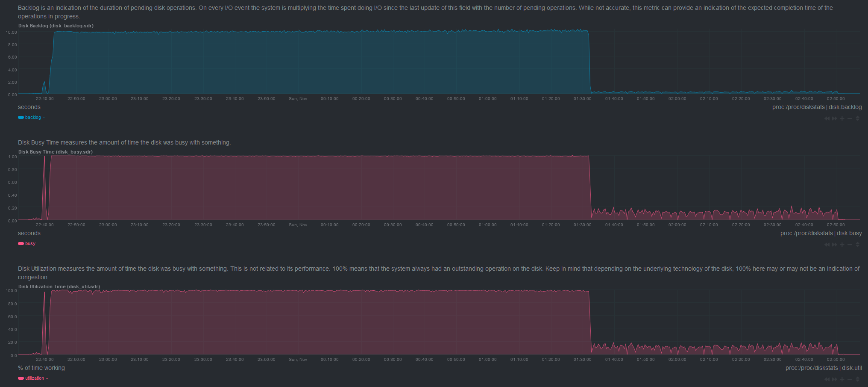Click the pink utilization legend color swatch
This screenshot has width=868, height=387.
coord(21,378)
